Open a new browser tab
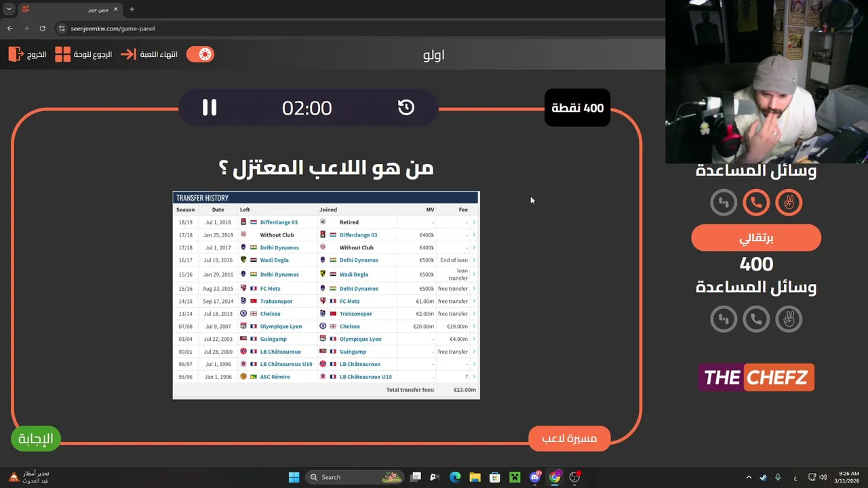 (132, 9)
